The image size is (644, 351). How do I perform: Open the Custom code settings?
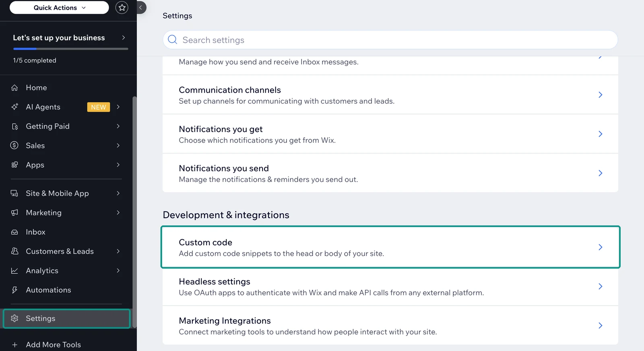[x=390, y=247]
